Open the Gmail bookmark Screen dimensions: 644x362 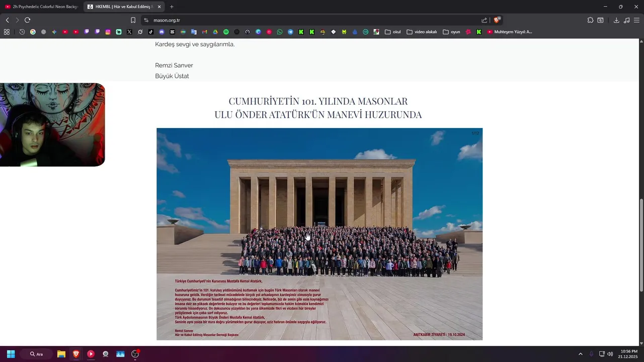pos(204,32)
